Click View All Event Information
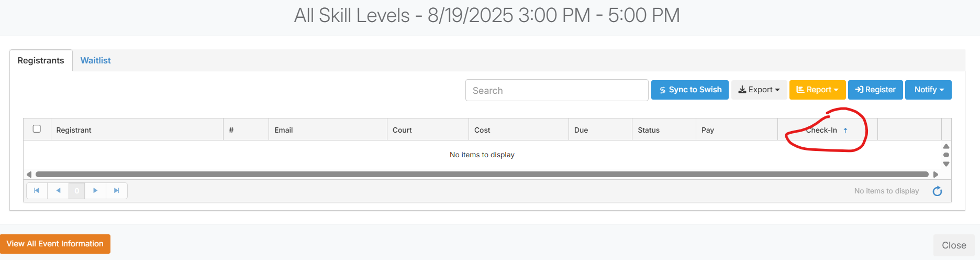 pyautogui.click(x=55, y=244)
